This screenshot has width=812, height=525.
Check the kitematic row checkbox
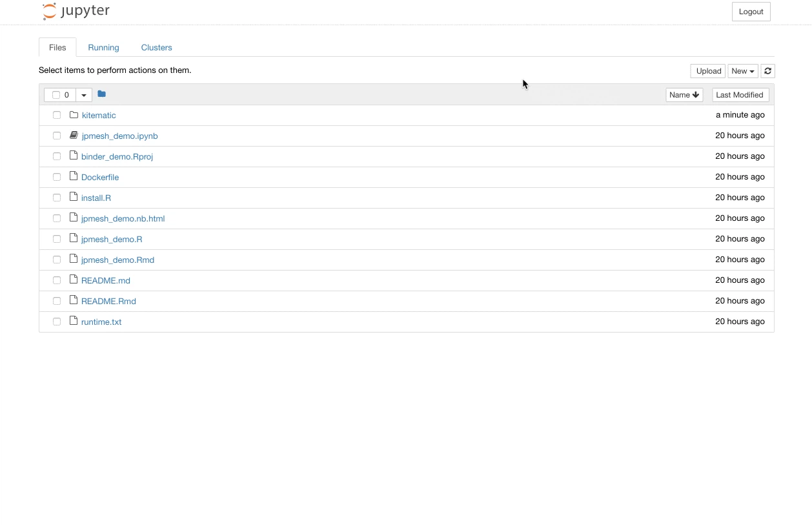pos(57,115)
